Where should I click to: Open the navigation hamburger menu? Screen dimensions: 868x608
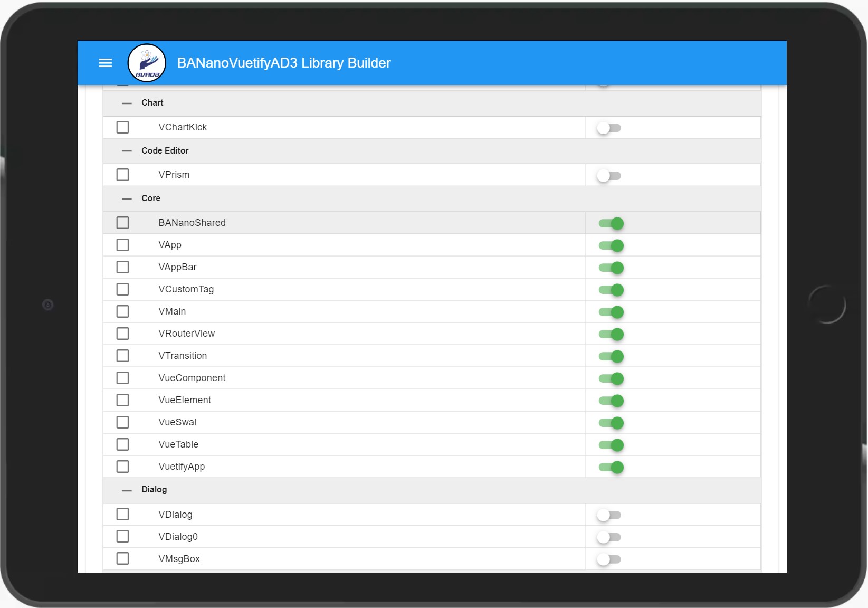click(105, 63)
